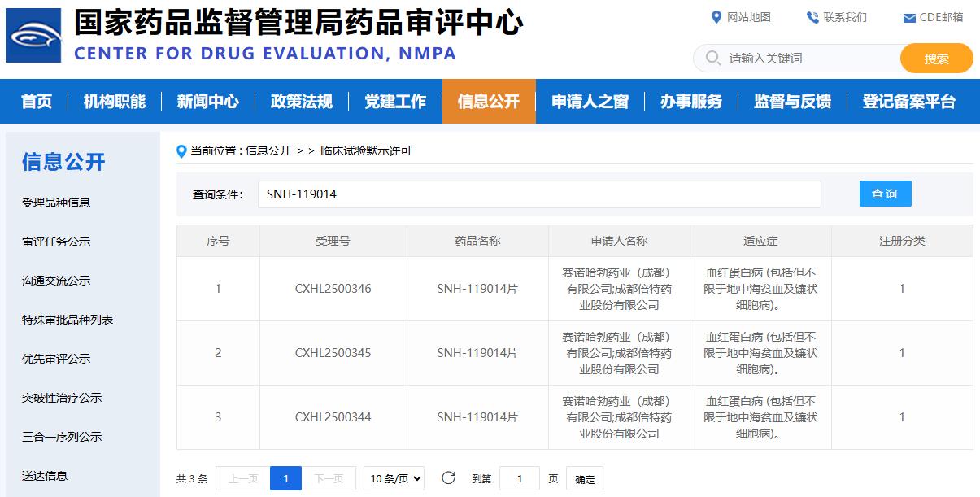The width and height of the screenshot is (980, 497).
Task: Click the 药品名称 column header
Action: [x=477, y=241]
